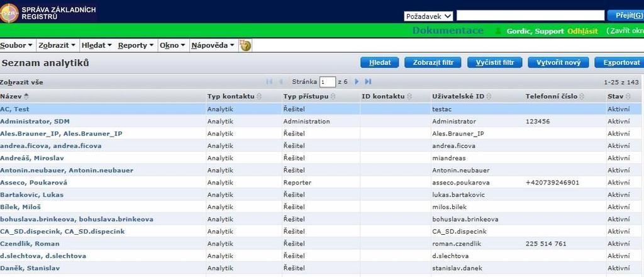644x277 pixels.
Task: Sort by Uživatelské ID sort icon
Action: (489, 96)
